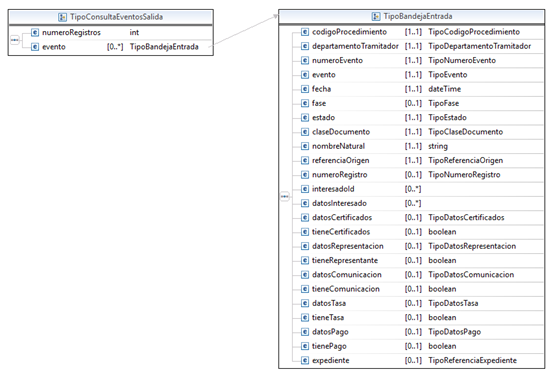Select the TipoBandejaEntrada title bar
This screenshot has height=374, width=551.
pyautogui.click(x=411, y=16)
